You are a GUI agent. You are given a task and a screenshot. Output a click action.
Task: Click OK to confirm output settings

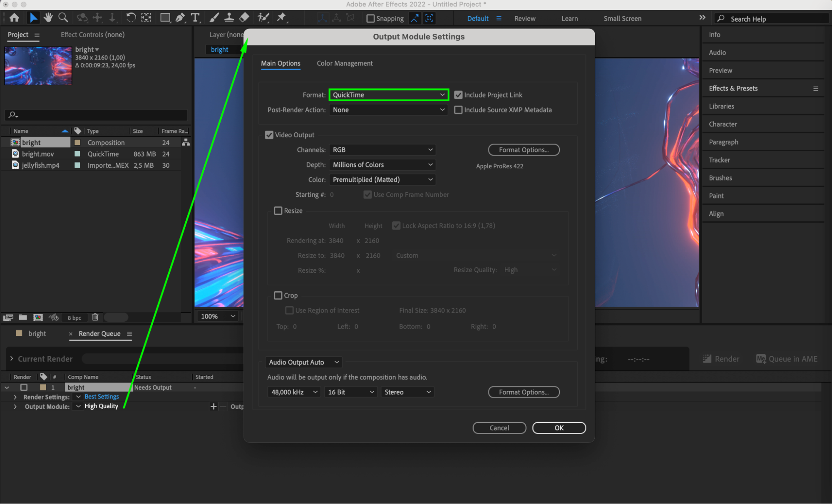click(559, 428)
